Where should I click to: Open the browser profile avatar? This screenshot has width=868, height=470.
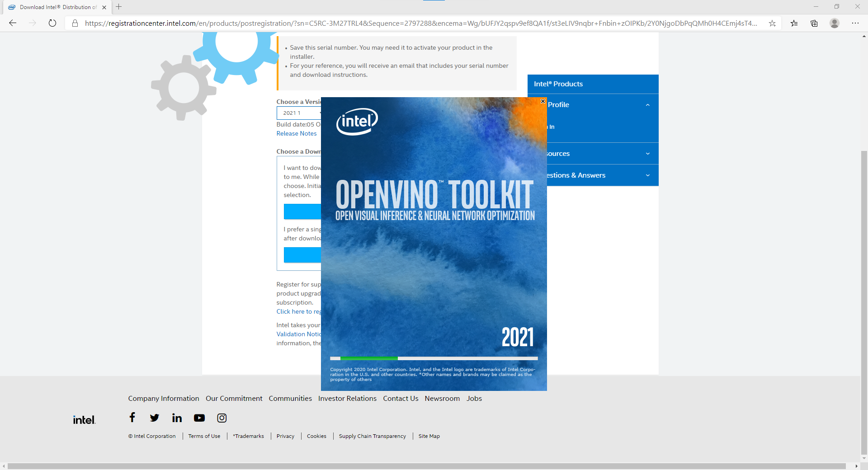835,23
